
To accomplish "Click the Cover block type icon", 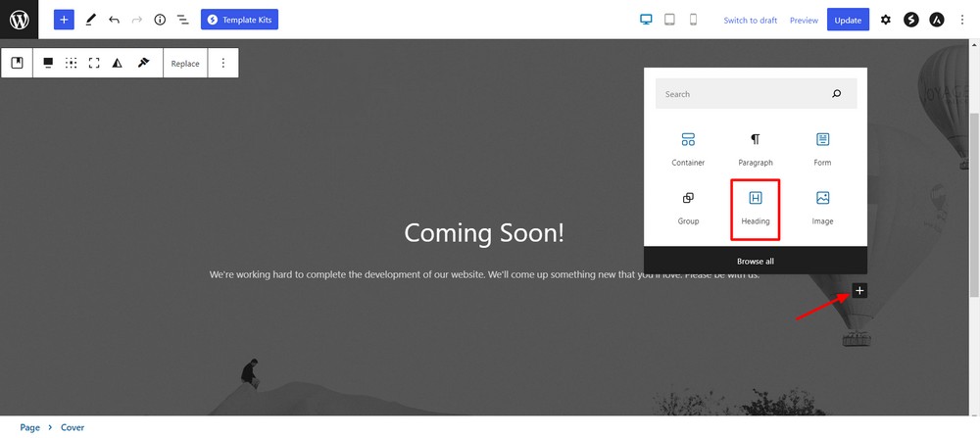I will tap(18, 63).
